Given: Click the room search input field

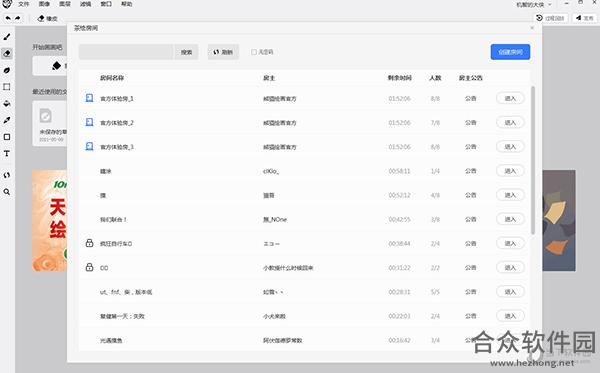Looking at the screenshot, I should coord(126,52).
